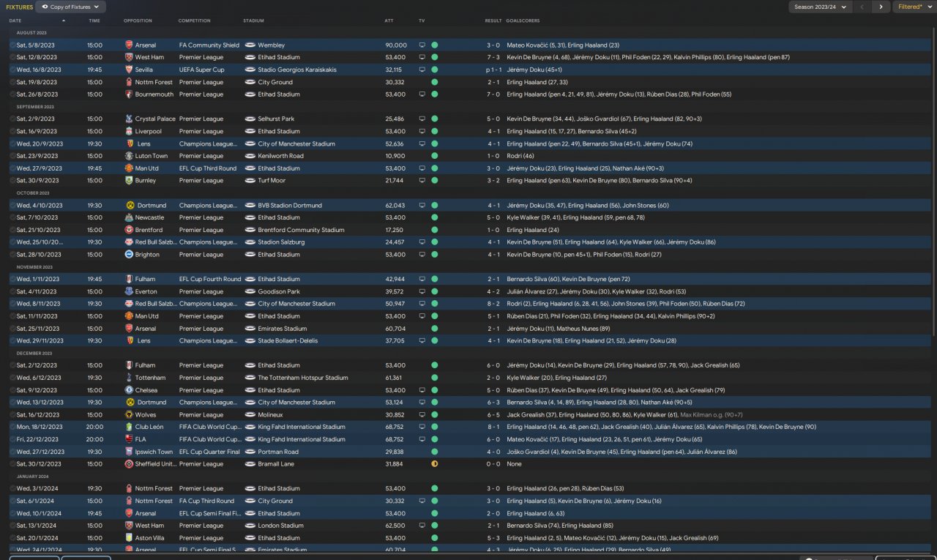Sort by the Competition column header

click(194, 20)
